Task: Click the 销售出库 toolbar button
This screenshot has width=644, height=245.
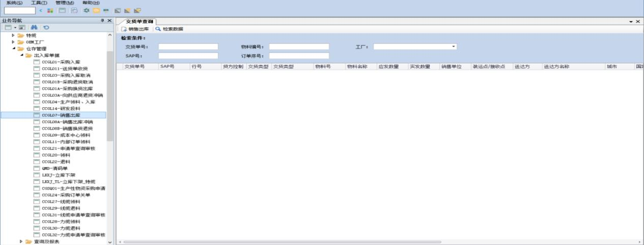Action: tap(135, 29)
